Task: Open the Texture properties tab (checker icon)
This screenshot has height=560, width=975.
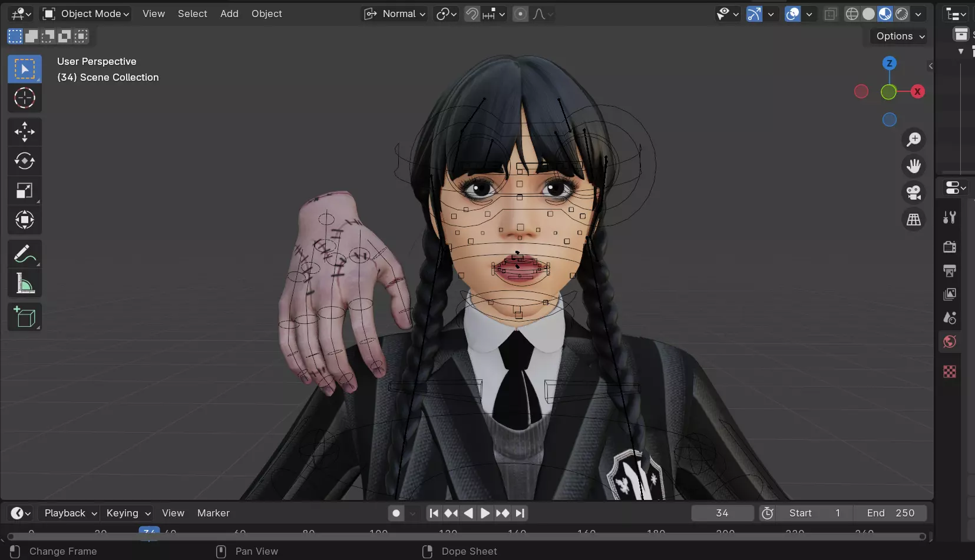Action: point(950,372)
